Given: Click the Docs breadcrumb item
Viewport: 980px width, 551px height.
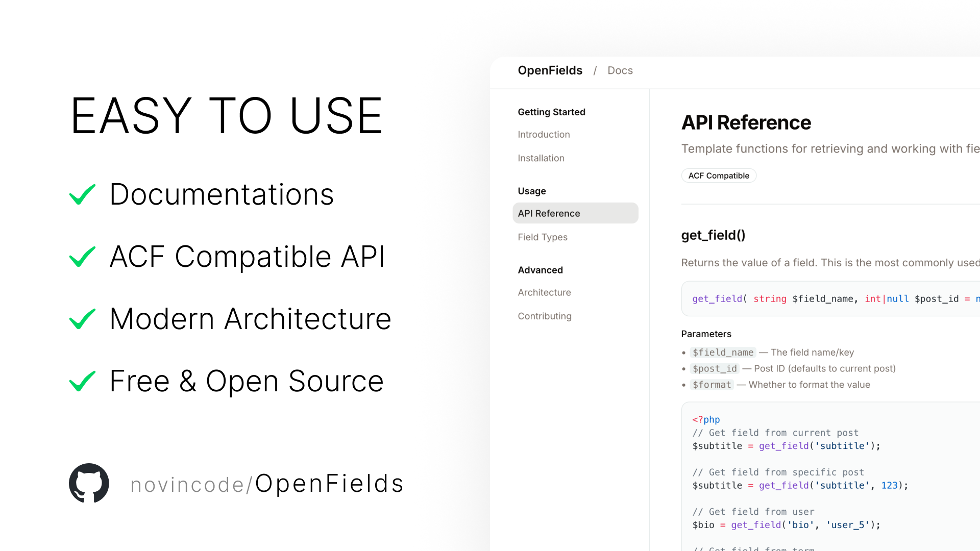Looking at the screenshot, I should pyautogui.click(x=620, y=70).
